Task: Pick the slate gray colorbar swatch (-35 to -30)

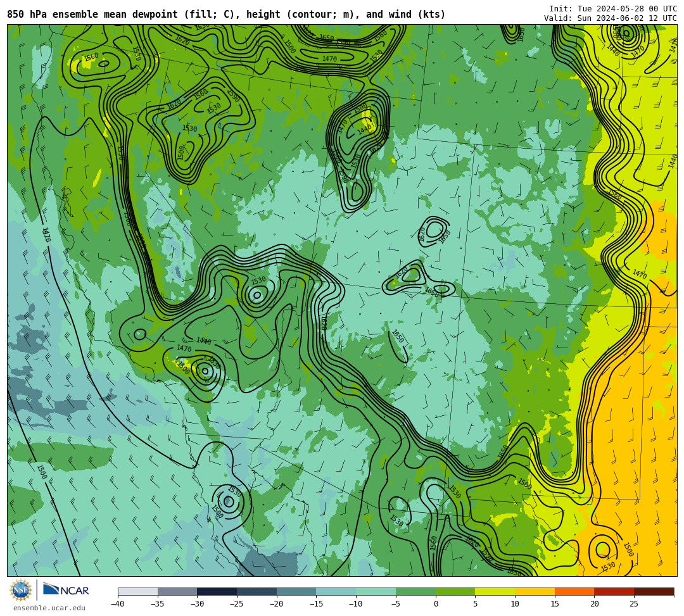Action: point(177,591)
